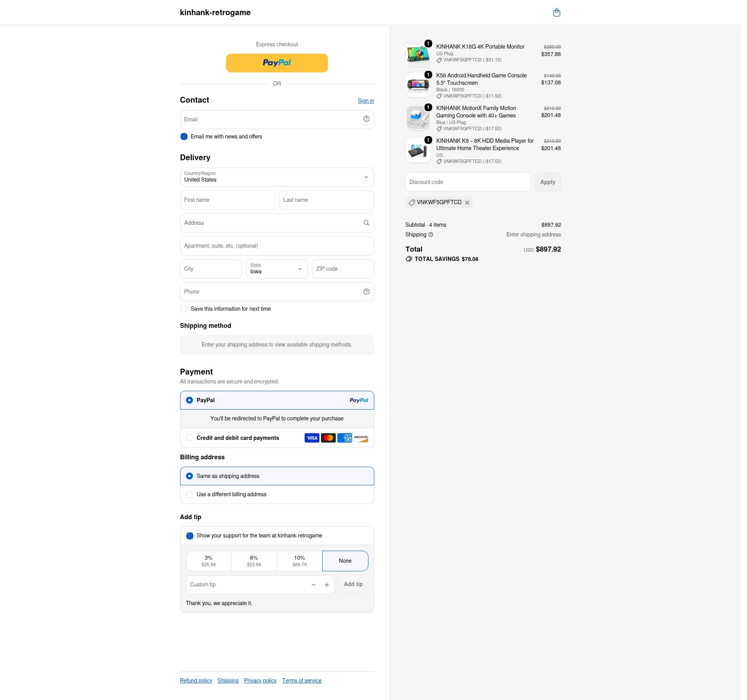The height and width of the screenshot is (700, 747).
Task: Focus the City input field
Action: (x=211, y=269)
